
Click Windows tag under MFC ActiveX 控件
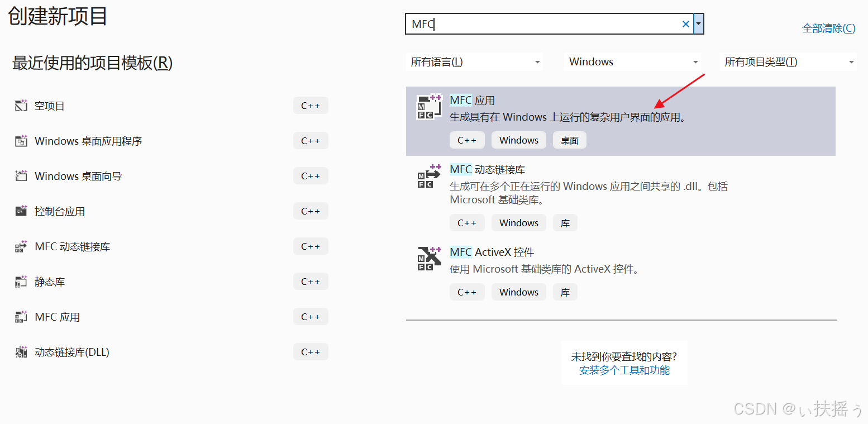519,292
